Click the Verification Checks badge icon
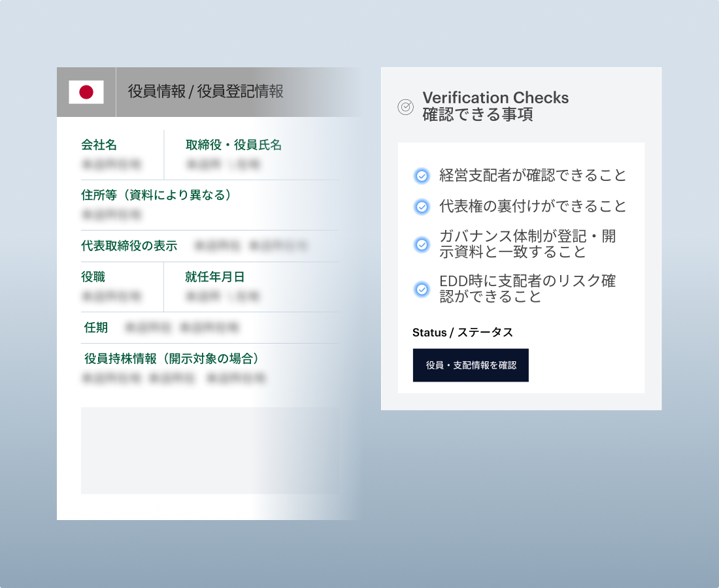 pos(405,107)
